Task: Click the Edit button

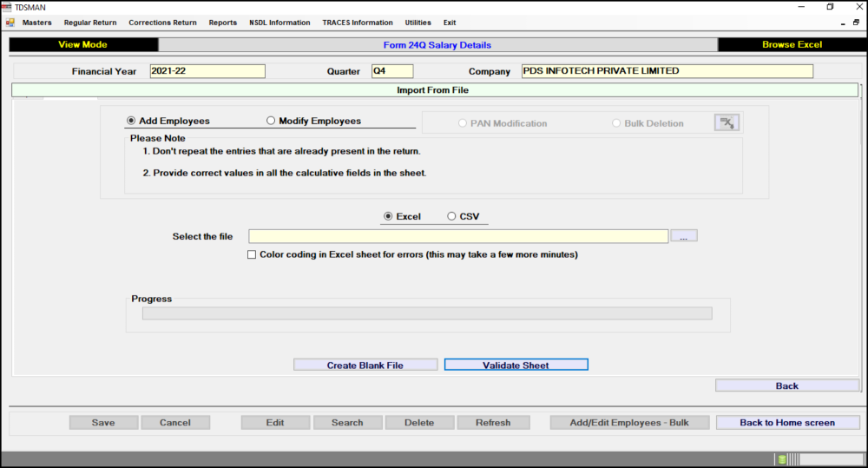Action: pos(275,423)
